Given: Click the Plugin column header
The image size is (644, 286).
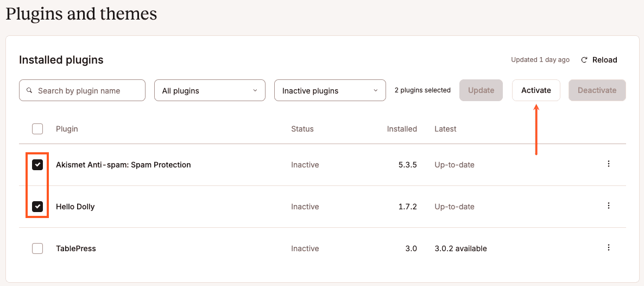Looking at the screenshot, I should (67, 129).
